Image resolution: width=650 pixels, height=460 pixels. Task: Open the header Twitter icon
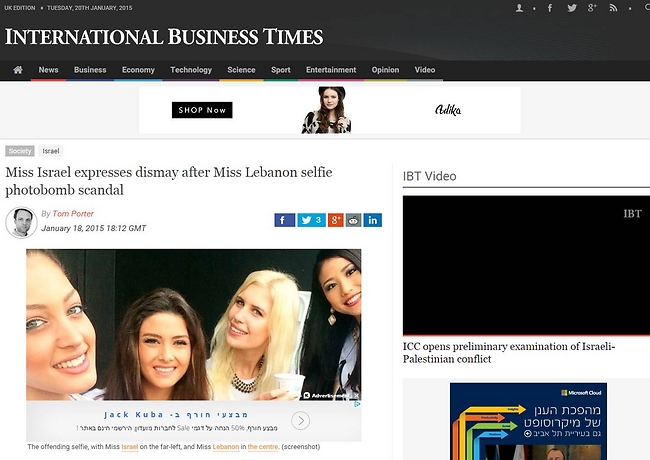(x=572, y=8)
